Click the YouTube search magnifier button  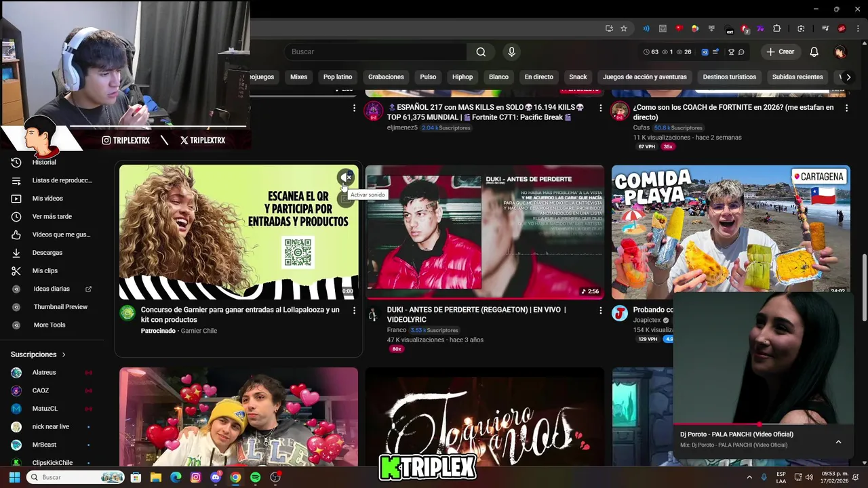481,52
